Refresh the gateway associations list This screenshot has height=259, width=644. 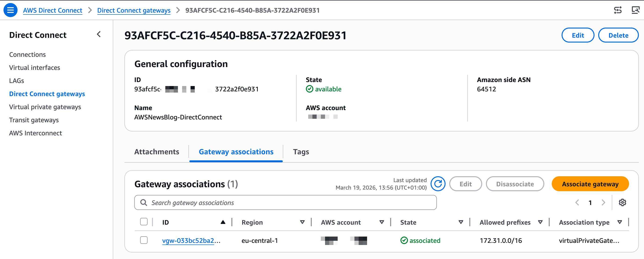pos(438,184)
